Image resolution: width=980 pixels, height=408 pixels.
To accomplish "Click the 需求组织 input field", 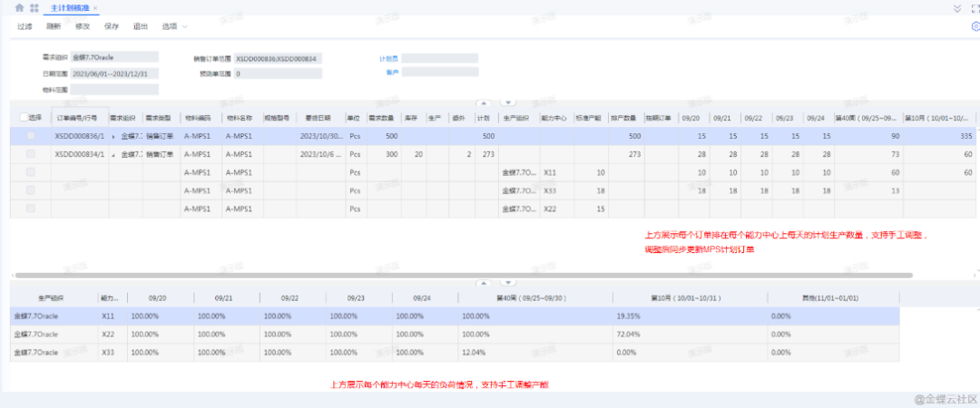I will pos(114,57).
